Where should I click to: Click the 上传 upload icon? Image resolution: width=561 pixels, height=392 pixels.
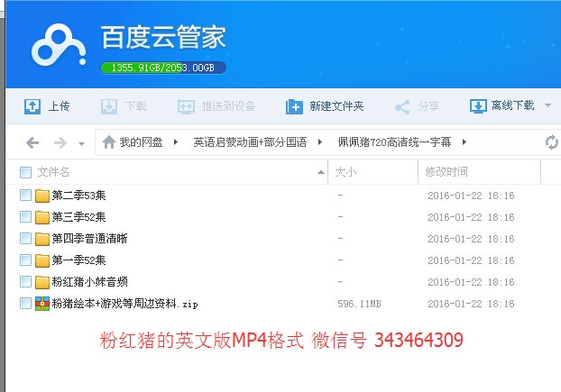(32, 106)
